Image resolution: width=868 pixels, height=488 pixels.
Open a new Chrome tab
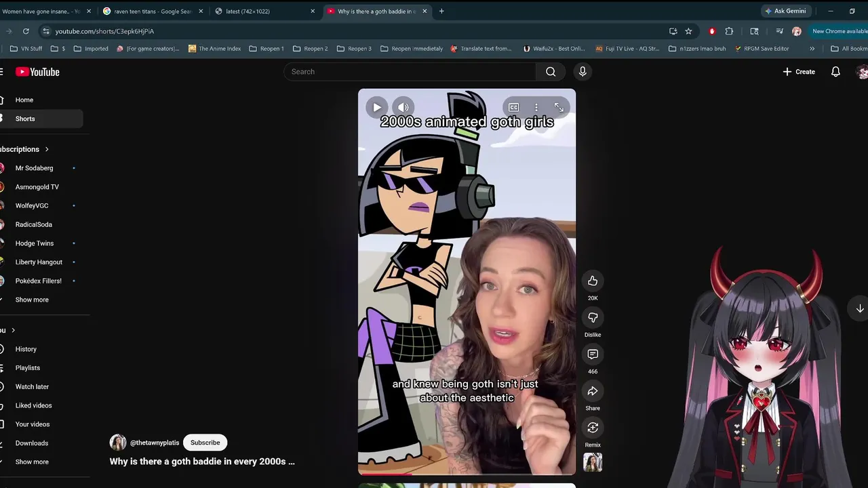(x=441, y=11)
